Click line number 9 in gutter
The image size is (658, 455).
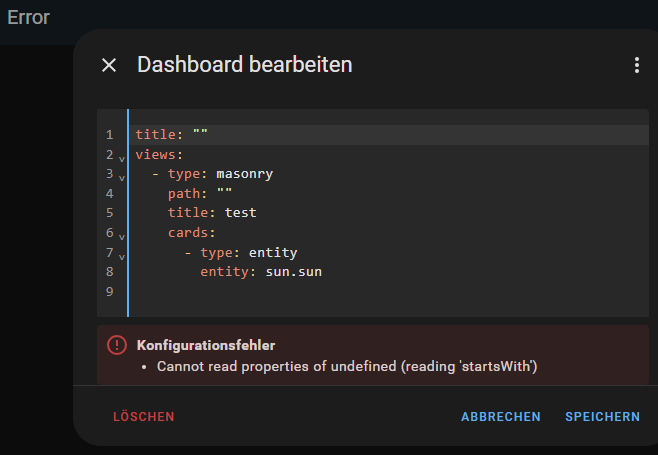109,291
